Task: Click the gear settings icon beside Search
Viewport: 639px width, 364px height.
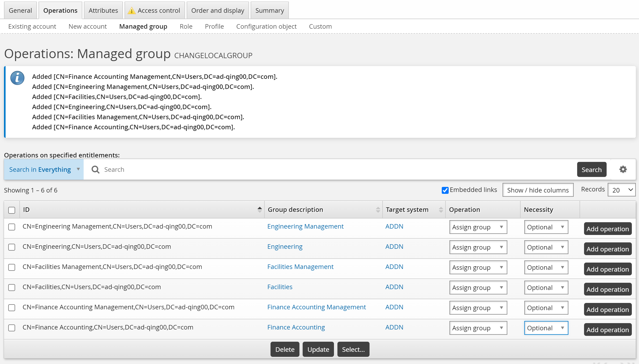Action: 623,169
